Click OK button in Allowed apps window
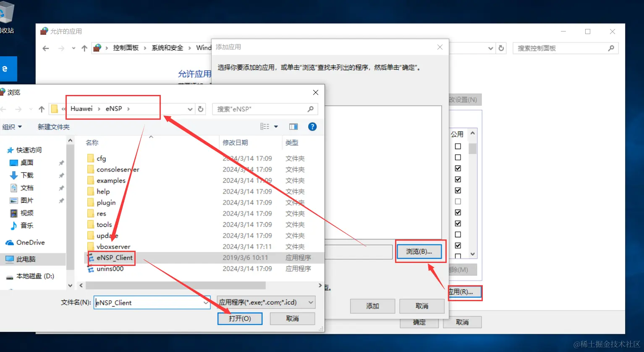This screenshot has height=352, width=644. point(419,323)
